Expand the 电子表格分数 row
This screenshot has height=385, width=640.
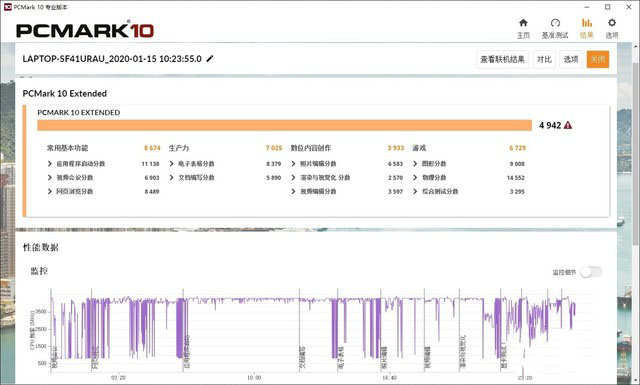tap(171, 164)
